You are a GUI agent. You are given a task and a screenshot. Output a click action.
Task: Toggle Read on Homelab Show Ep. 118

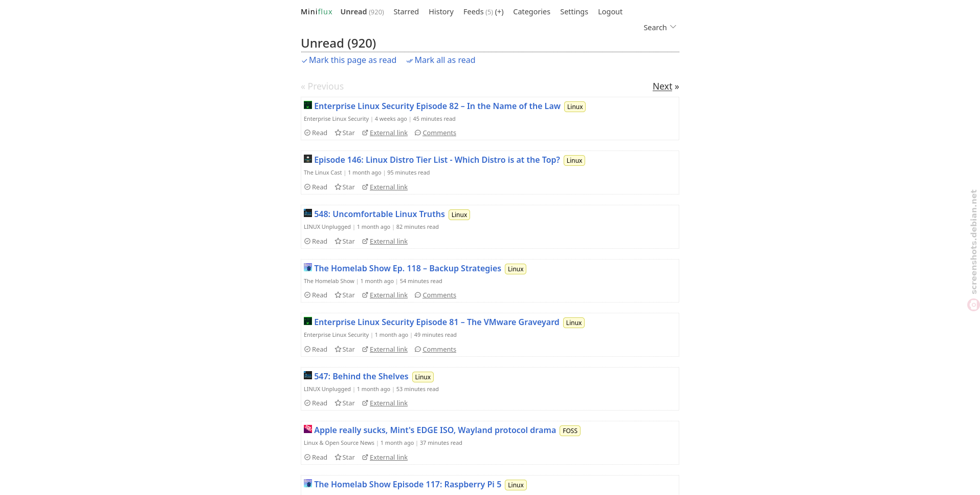pos(316,295)
